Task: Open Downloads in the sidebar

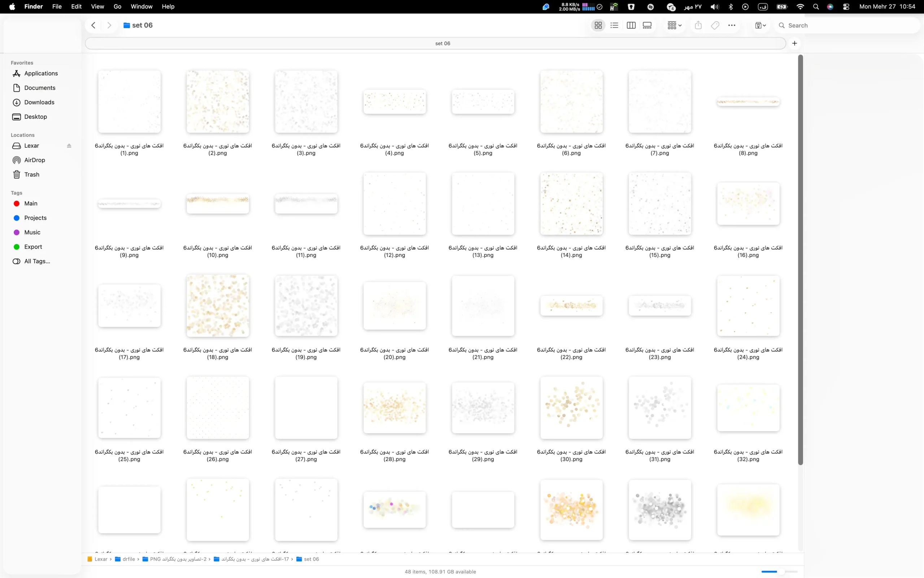Action: [39, 103]
